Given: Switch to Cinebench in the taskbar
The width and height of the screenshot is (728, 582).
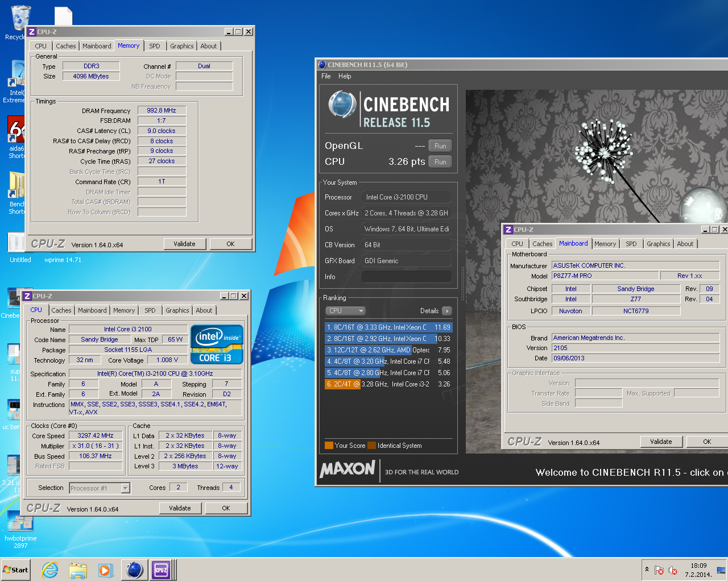Looking at the screenshot, I should coord(135,570).
